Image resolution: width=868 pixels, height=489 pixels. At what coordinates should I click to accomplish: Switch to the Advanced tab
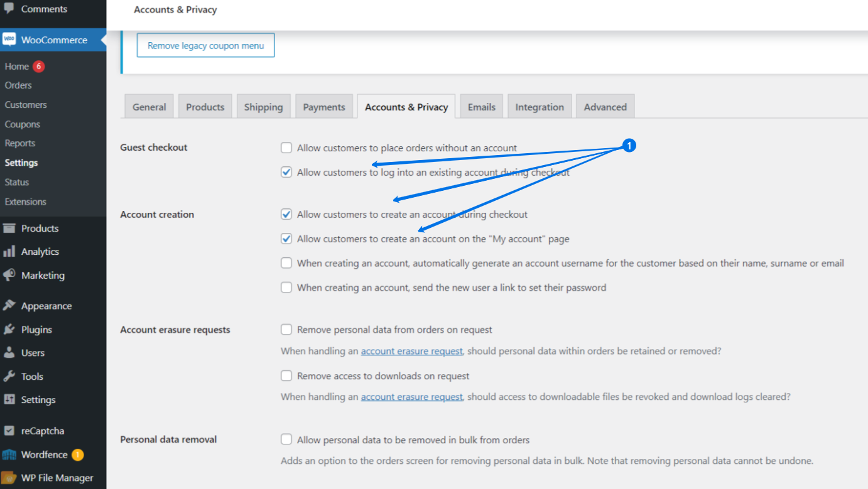click(605, 106)
